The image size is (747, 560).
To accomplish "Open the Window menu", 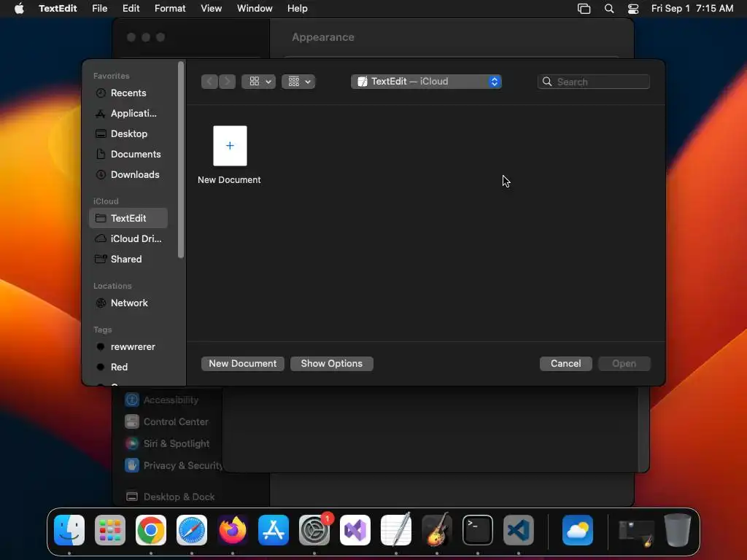I will point(255,9).
